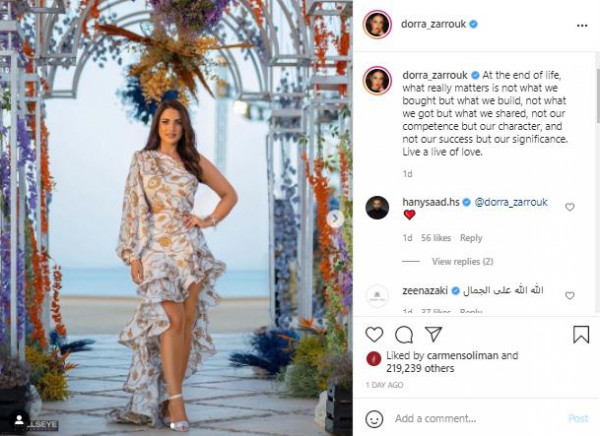Open the zeenazaki profile avatar
Viewport: 600px width, 436px height.
[x=377, y=296]
